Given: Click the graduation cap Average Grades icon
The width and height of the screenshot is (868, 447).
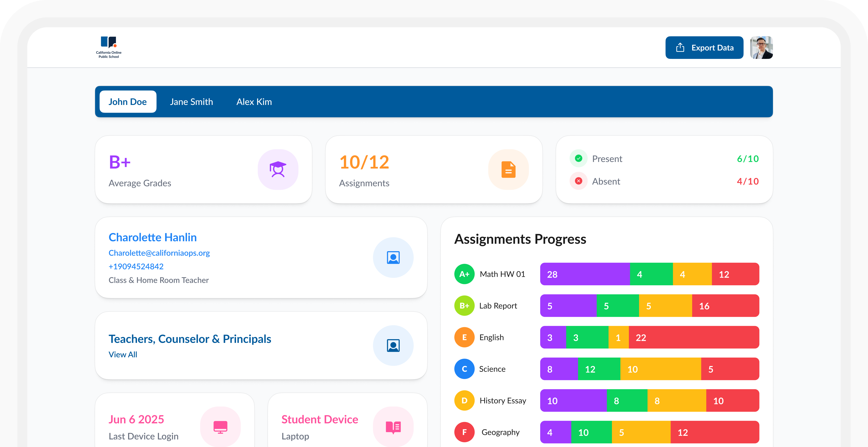Looking at the screenshot, I should (278, 169).
